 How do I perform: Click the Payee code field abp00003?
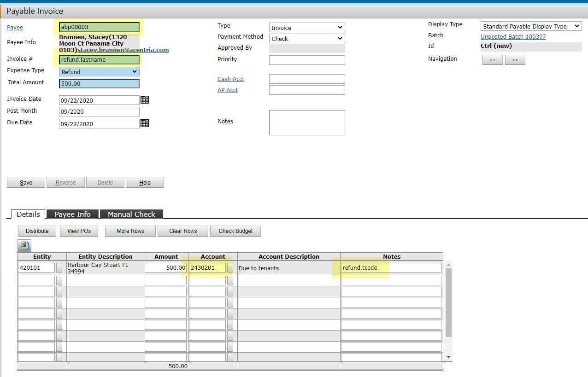click(x=99, y=27)
